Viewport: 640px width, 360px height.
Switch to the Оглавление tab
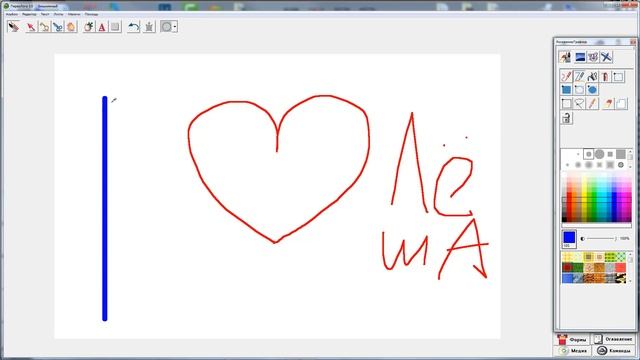614,339
